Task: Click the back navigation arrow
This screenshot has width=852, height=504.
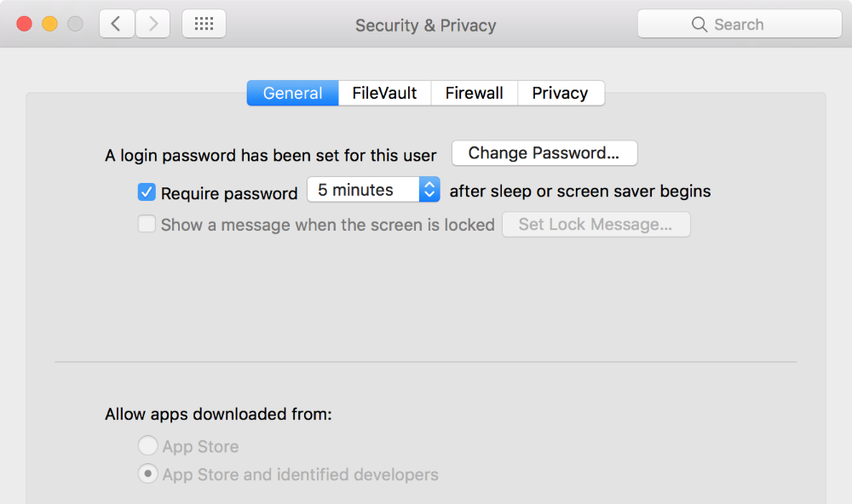Action: [x=117, y=24]
